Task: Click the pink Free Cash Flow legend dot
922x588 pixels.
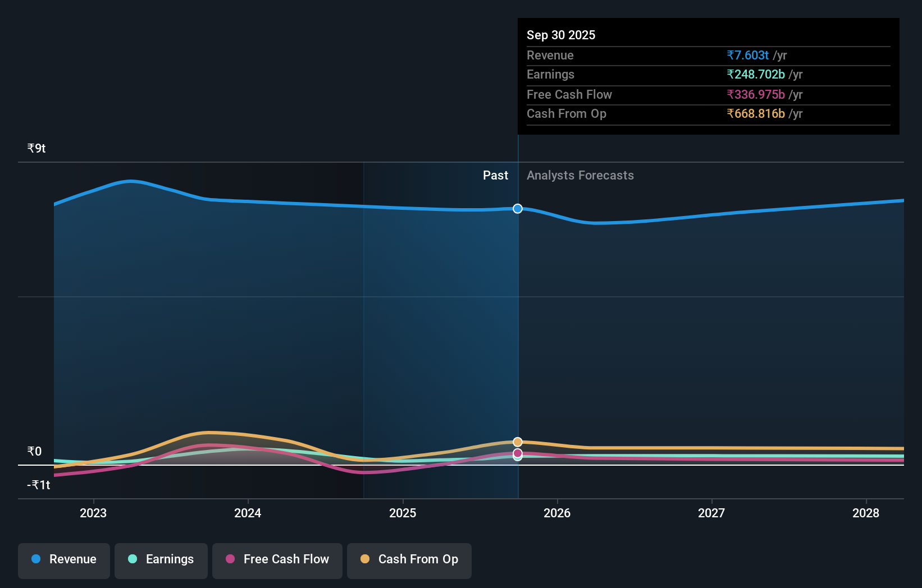Action: (x=231, y=559)
